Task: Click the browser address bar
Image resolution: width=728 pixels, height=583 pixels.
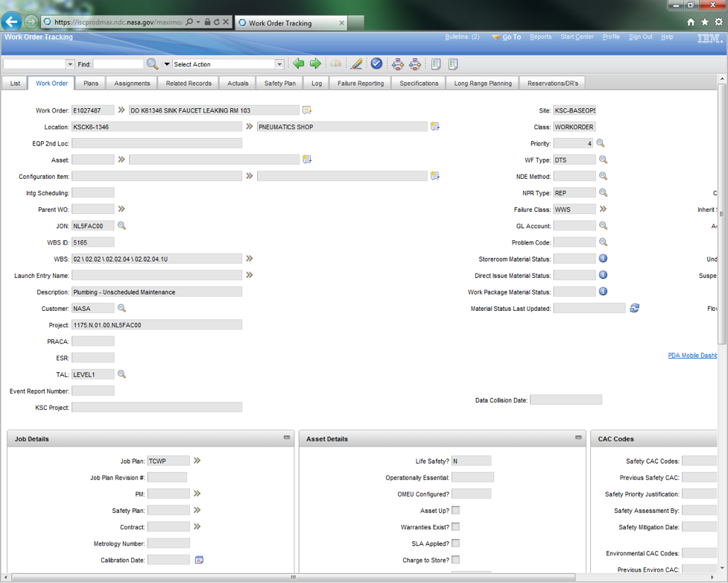Action: click(118, 22)
